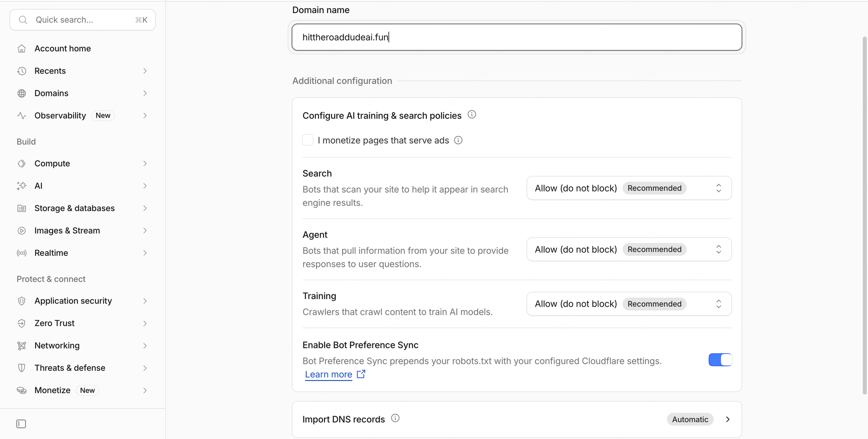The height and width of the screenshot is (439, 868).
Task: Click the Import DNS records label
Action: pos(343,419)
